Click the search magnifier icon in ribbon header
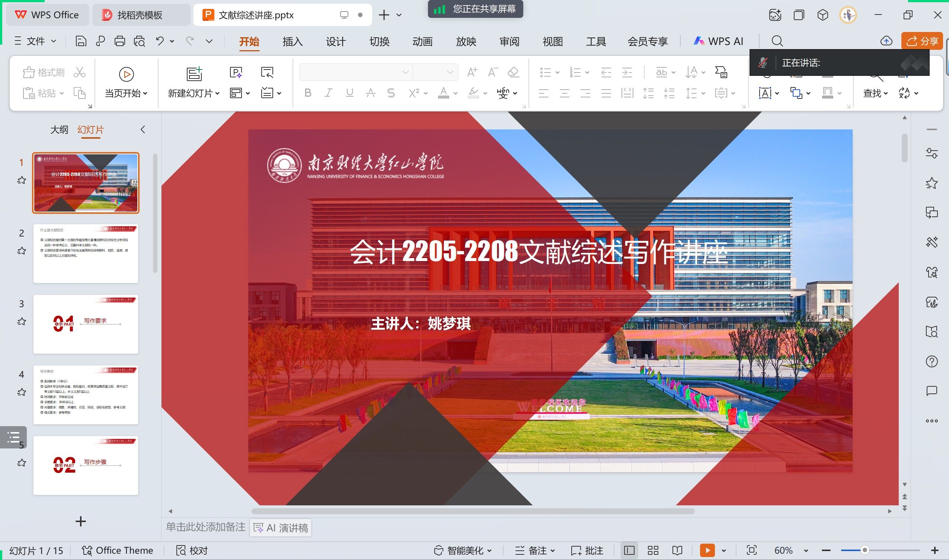 [777, 41]
